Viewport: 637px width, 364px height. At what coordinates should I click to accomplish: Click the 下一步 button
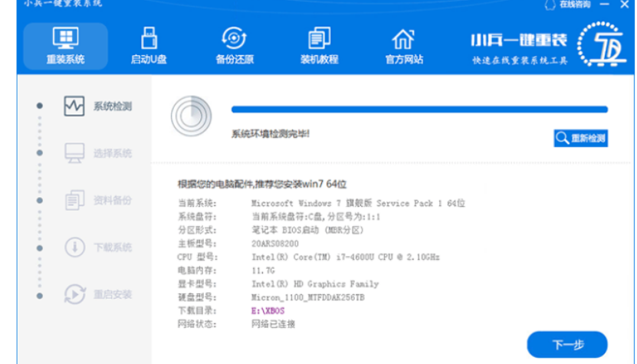point(567,345)
